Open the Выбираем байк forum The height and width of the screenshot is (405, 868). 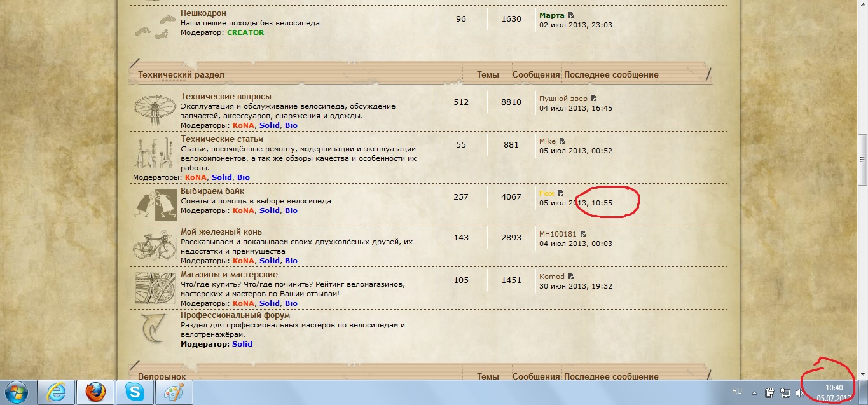[212, 191]
